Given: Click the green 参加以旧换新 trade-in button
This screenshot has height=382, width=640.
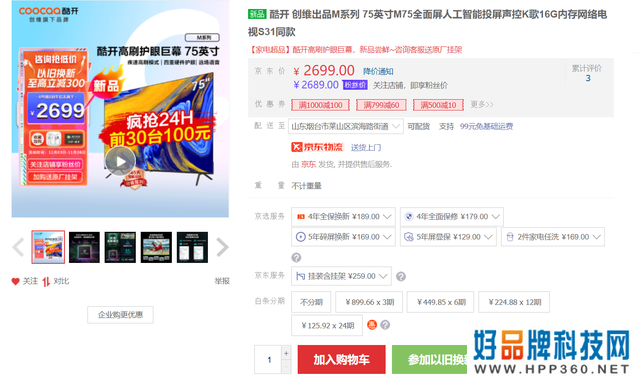Looking at the screenshot, I should coord(429,360).
